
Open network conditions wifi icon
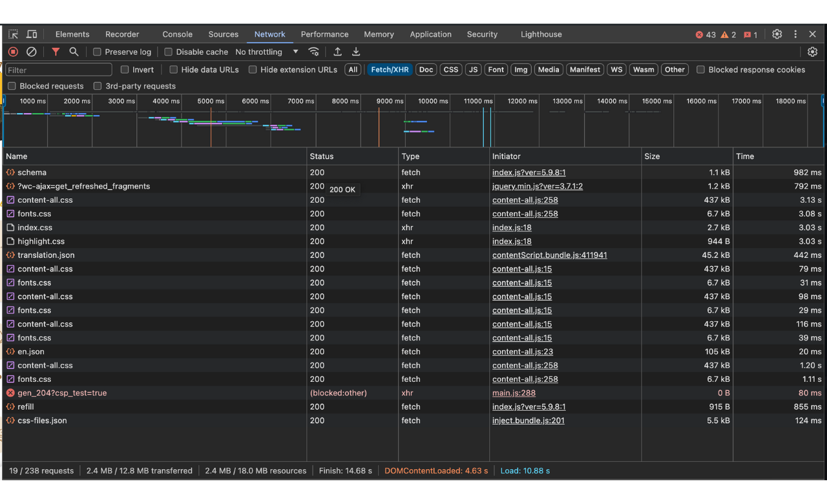click(x=313, y=52)
